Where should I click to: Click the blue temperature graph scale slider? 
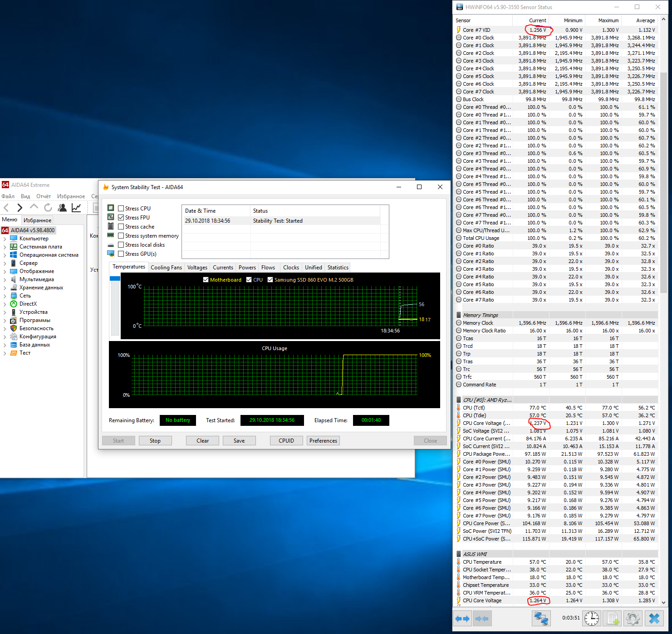115,278
